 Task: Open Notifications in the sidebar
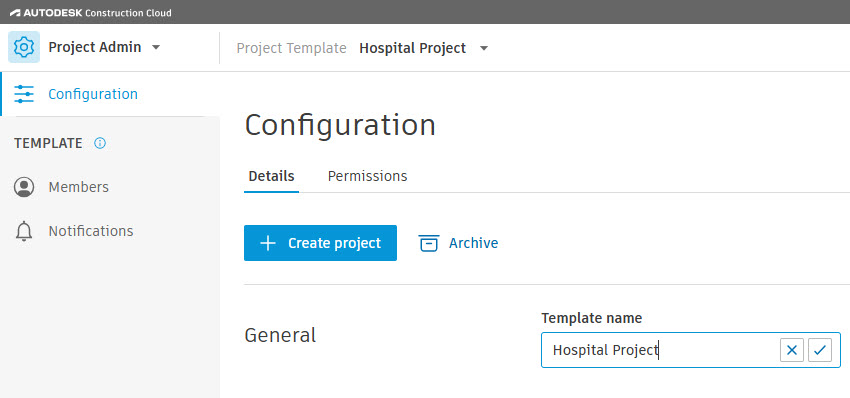(91, 231)
